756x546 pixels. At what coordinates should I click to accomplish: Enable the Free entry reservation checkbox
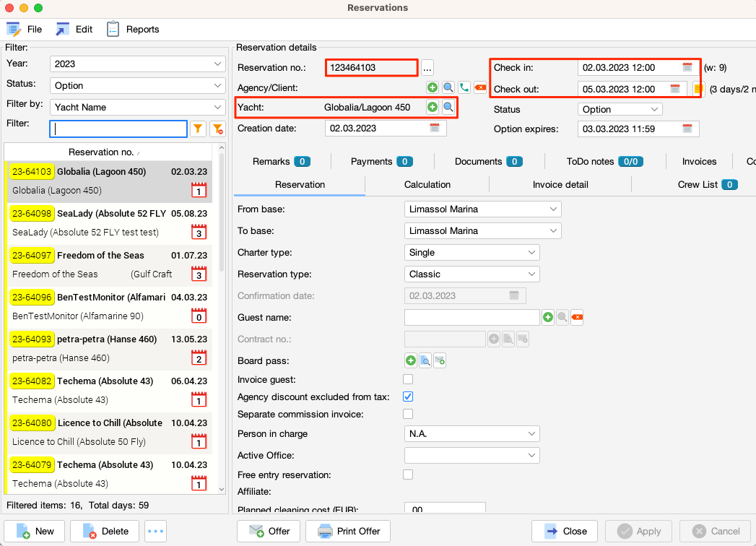[408, 474]
